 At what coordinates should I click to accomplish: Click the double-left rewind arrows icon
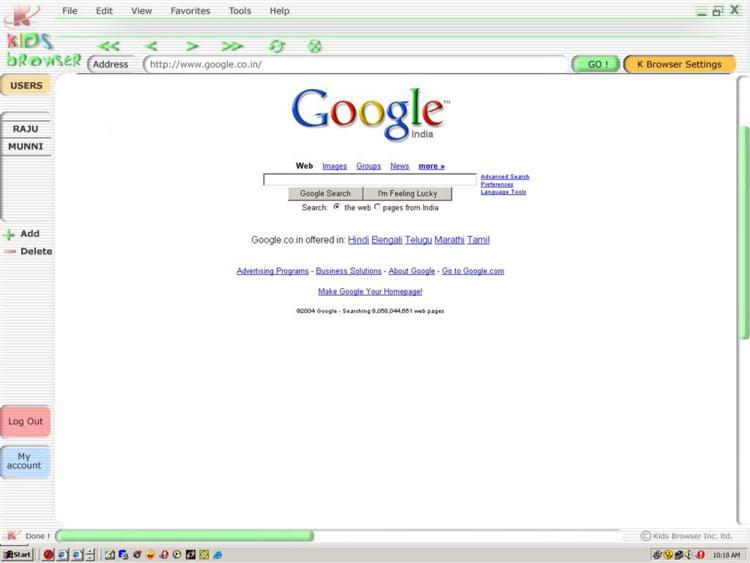coord(109,46)
